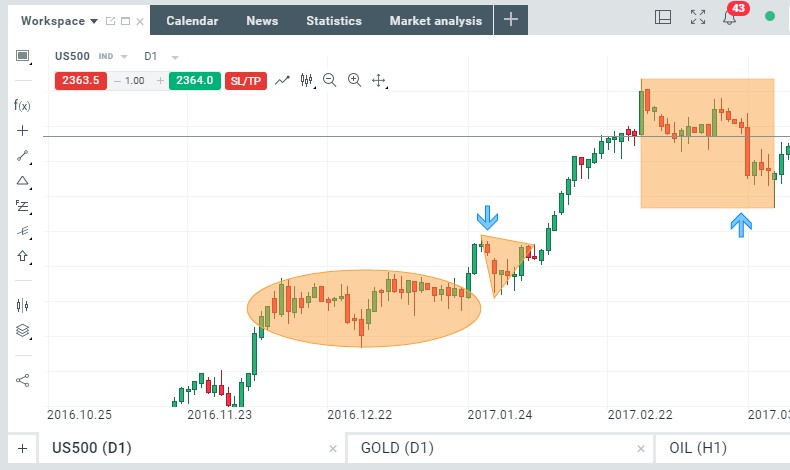790x470 pixels.
Task: Expand the Workspace dropdown
Action: coord(59,20)
